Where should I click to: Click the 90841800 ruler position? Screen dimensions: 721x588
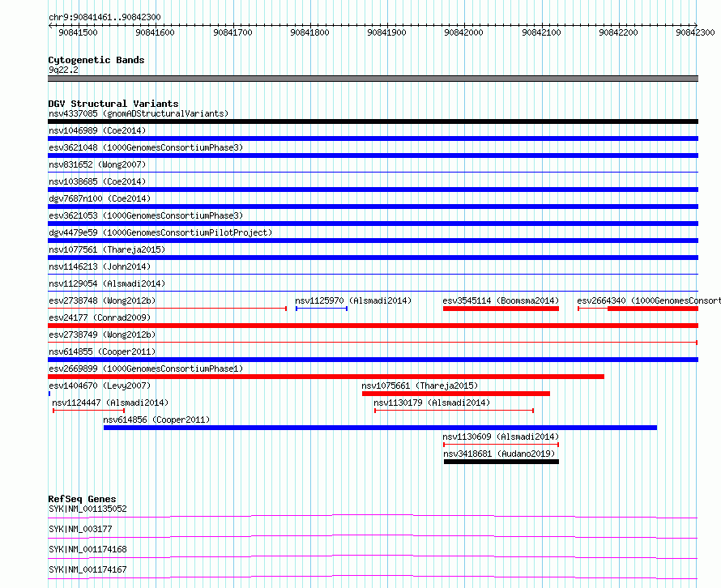(310, 32)
